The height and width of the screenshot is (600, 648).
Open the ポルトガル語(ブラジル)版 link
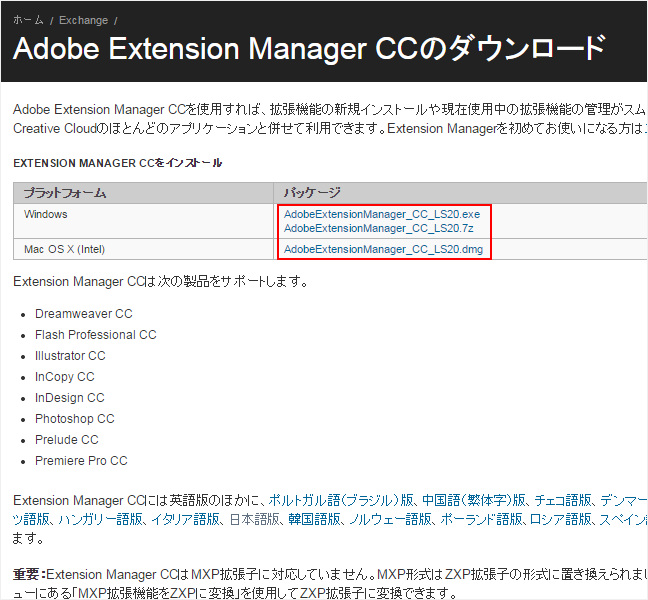click(x=342, y=500)
